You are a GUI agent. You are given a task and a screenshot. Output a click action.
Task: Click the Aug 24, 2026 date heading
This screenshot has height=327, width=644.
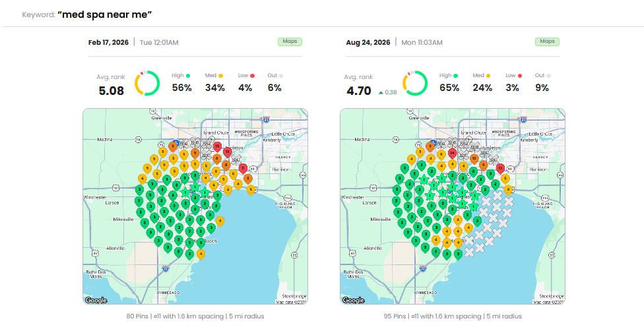(x=368, y=42)
